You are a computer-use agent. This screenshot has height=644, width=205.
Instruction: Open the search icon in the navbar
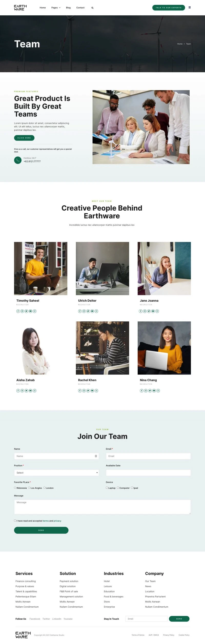[x=92, y=8]
